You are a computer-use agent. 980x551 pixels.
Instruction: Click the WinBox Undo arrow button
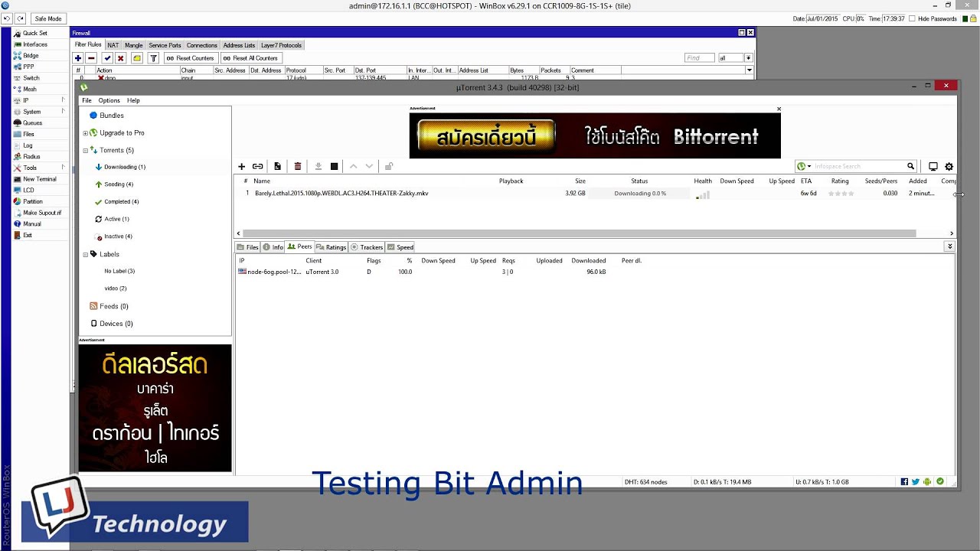tap(7, 18)
